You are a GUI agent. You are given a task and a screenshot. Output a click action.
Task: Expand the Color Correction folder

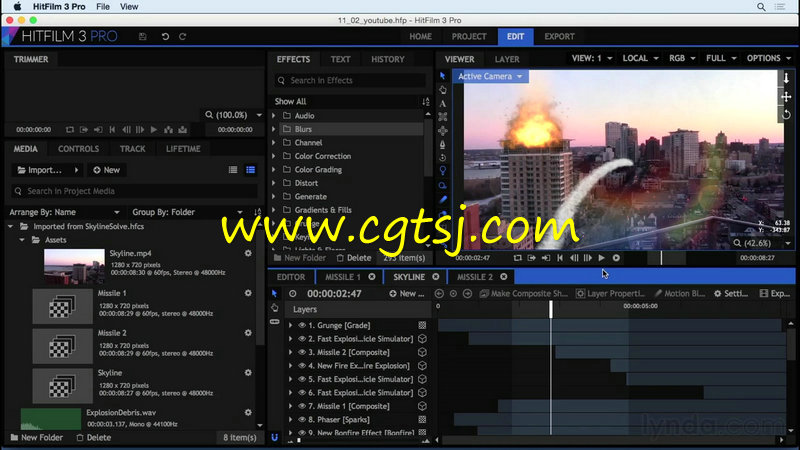[x=274, y=156]
